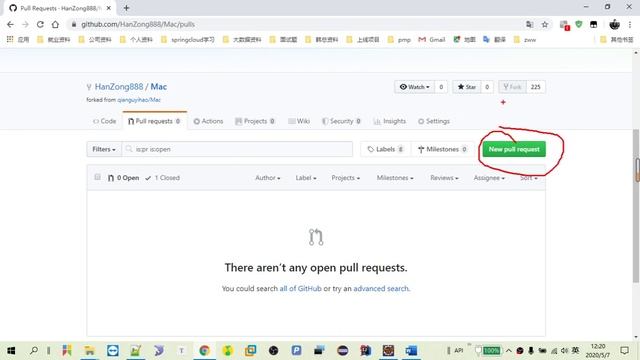Open the Filters dropdown
Image resolution: width=640 pixels, height=360 pixels.
click(104, 149)
